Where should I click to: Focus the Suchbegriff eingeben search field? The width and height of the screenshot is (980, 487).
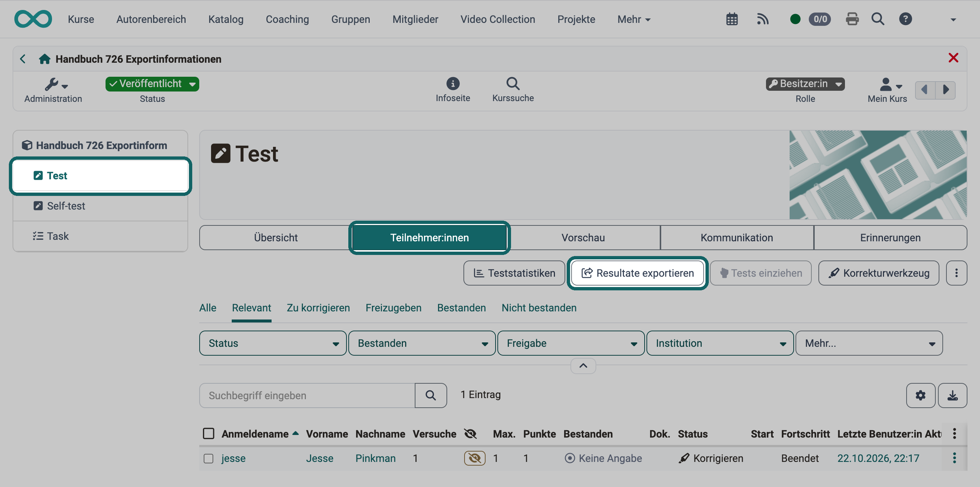(307, 395)
